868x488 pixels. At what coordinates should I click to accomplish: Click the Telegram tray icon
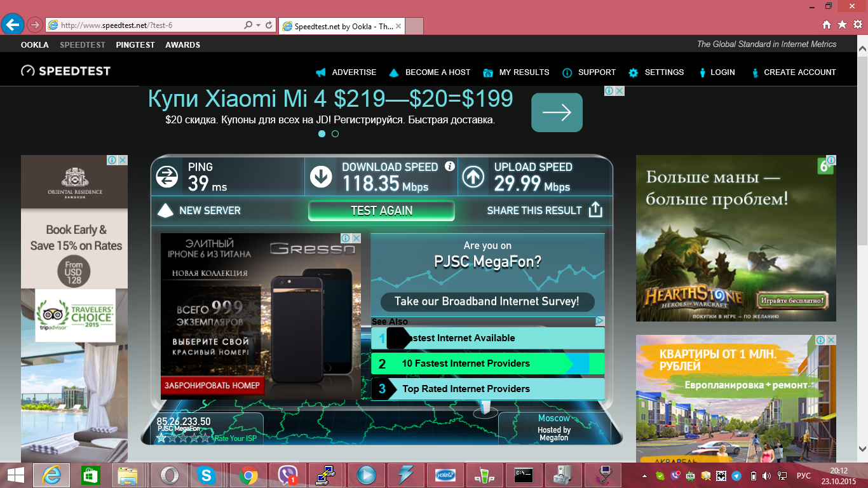click(x=737, y=475)
